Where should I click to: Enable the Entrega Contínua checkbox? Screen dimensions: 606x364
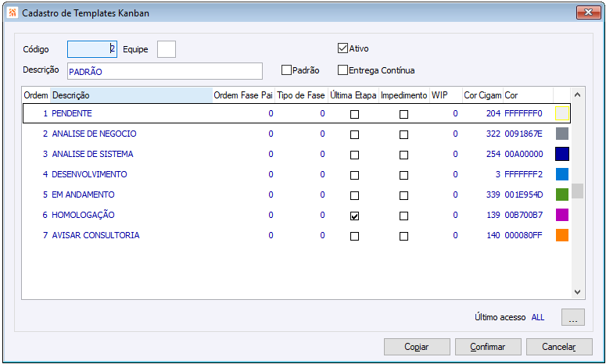(x=342, y=70)
